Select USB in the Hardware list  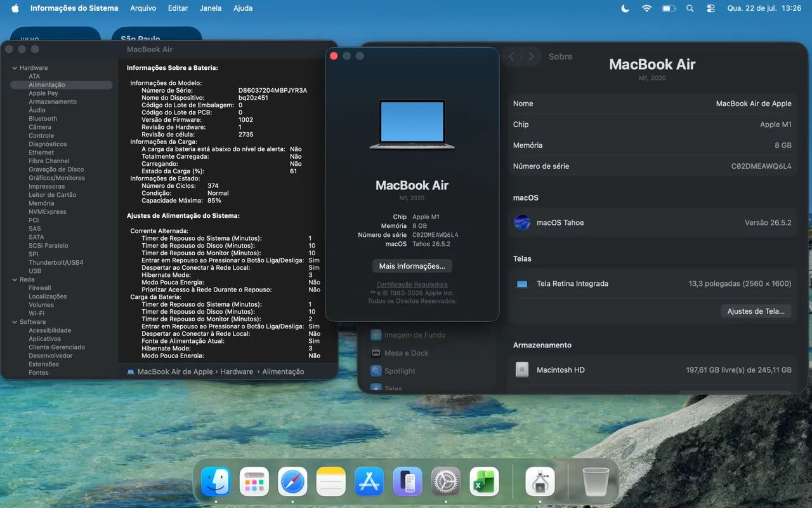35,271
